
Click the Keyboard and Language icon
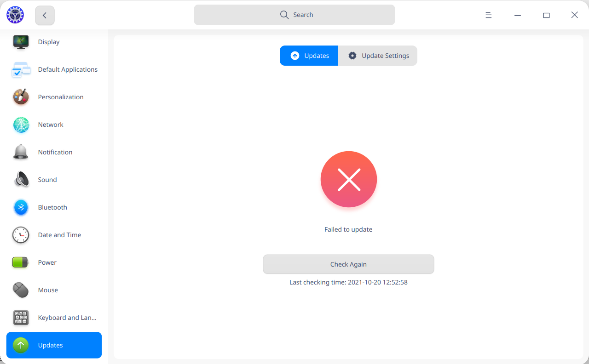(x=21, y=318)
